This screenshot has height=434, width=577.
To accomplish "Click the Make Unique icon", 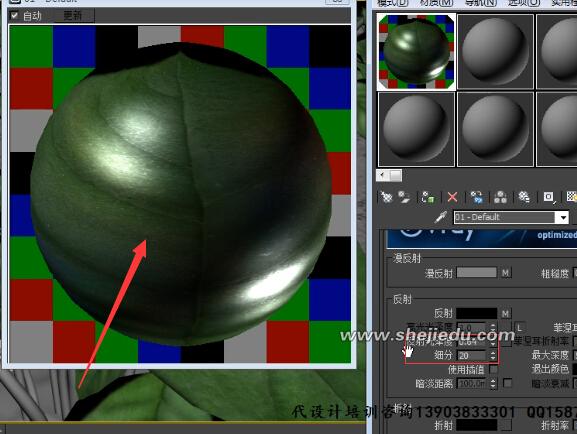I will 500,197.
